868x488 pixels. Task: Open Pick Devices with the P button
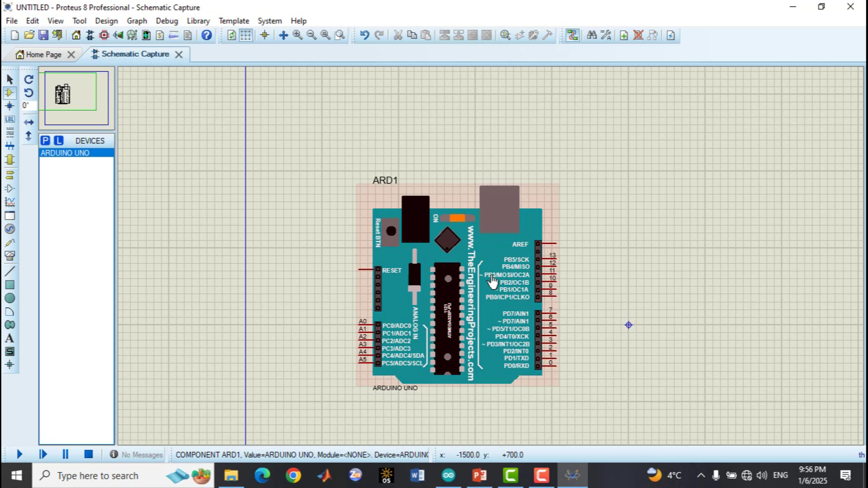pyautogui.click(x=45, y=141)
